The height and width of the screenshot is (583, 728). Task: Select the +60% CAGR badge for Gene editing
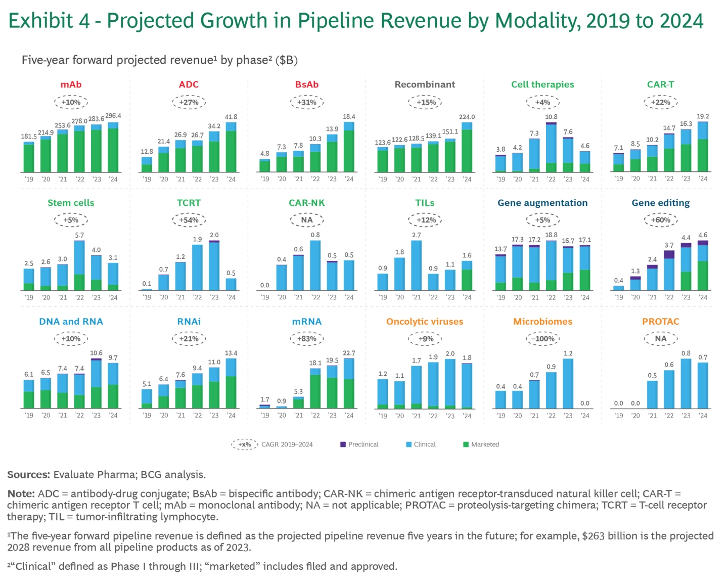tap(660, 220)
